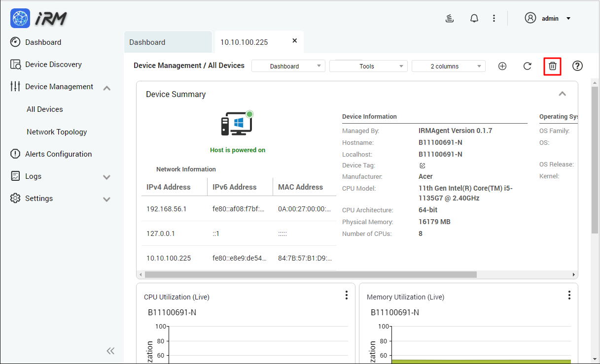
Task: Refresh the device dashboard
Action: tap(527, 66)
